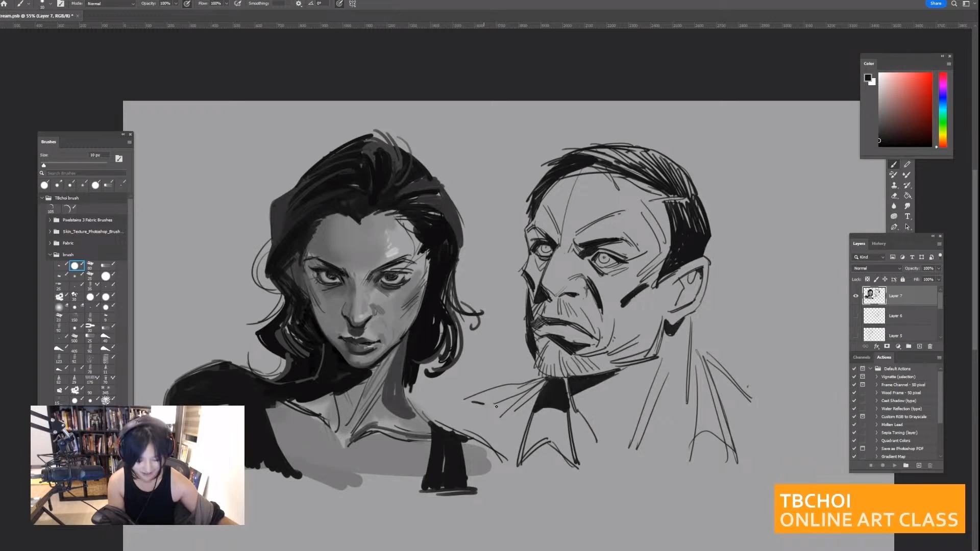Click the Home icon in options bar
This screenshot has width=980, height=551.
click(x=4, y=4)
